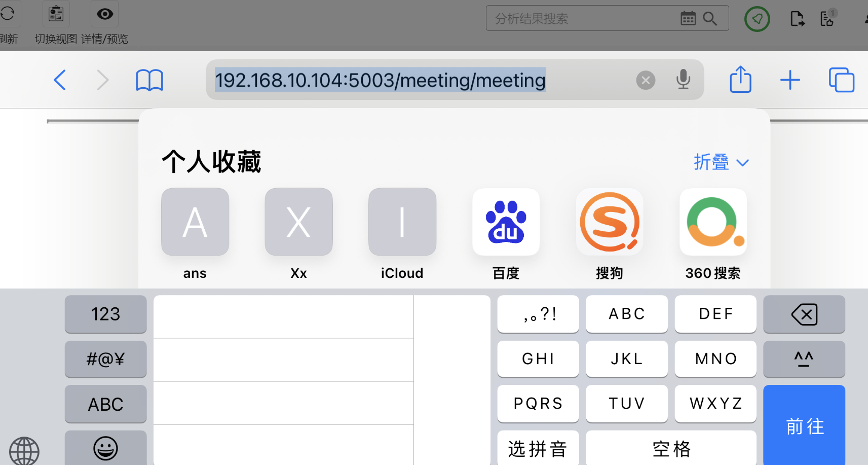The width and height of the screenshot is (868, 465).
Task: Select the address bar URL field
Action: tap(455, 80)
